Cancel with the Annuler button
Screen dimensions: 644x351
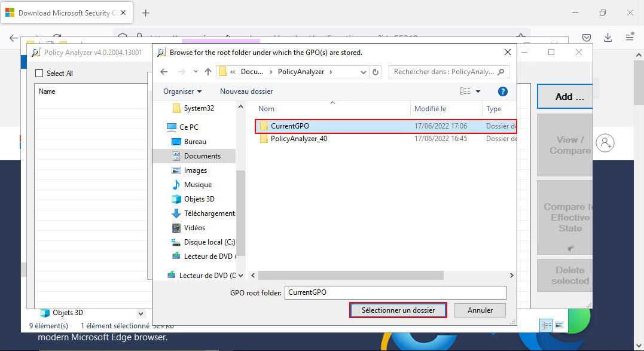click(480, 310)
